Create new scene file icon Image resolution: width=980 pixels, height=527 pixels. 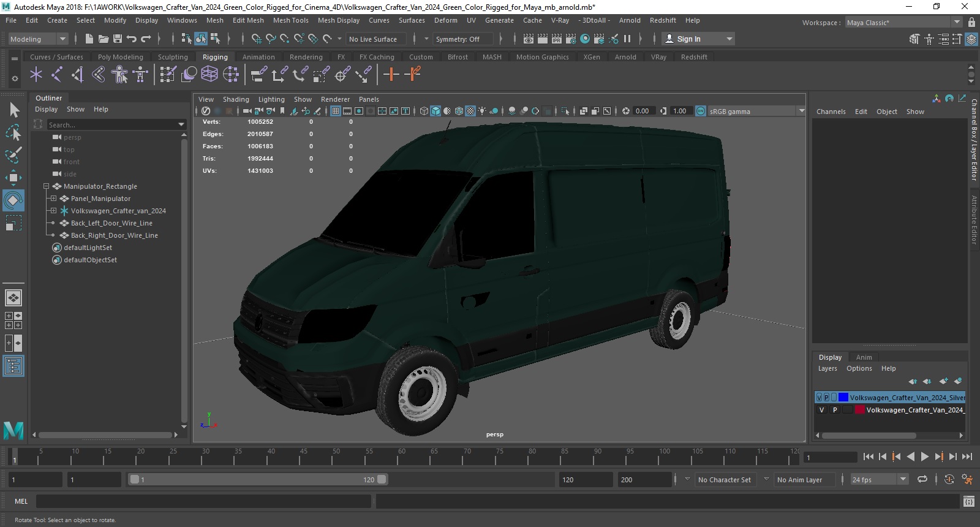pyautogui.click(x=89, y=39)
